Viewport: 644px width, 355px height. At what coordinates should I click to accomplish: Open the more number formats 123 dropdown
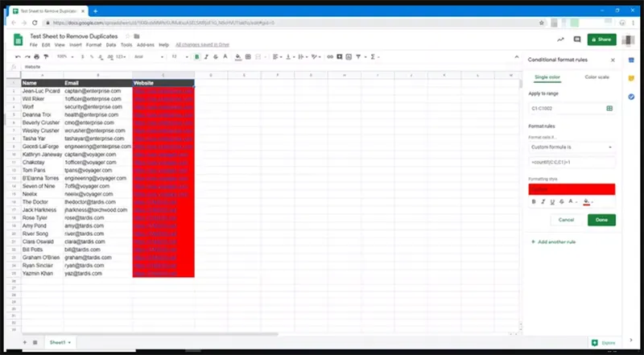click(121, 56)
